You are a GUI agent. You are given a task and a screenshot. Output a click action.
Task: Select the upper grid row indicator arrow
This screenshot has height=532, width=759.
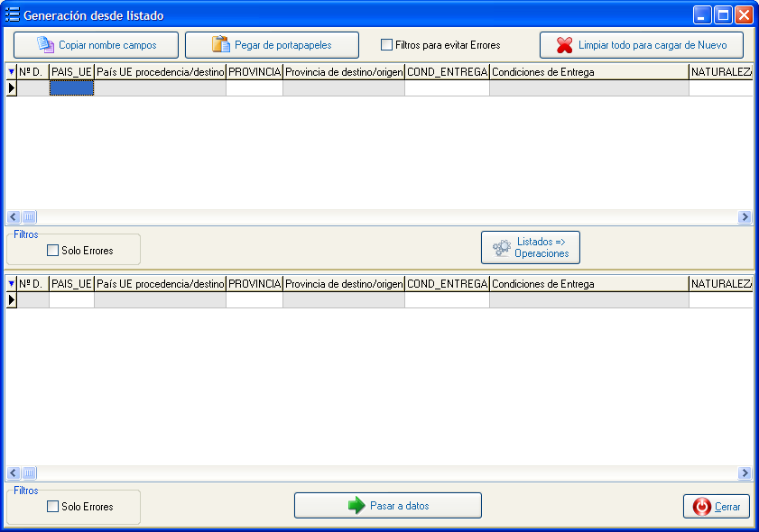[12, 88]
